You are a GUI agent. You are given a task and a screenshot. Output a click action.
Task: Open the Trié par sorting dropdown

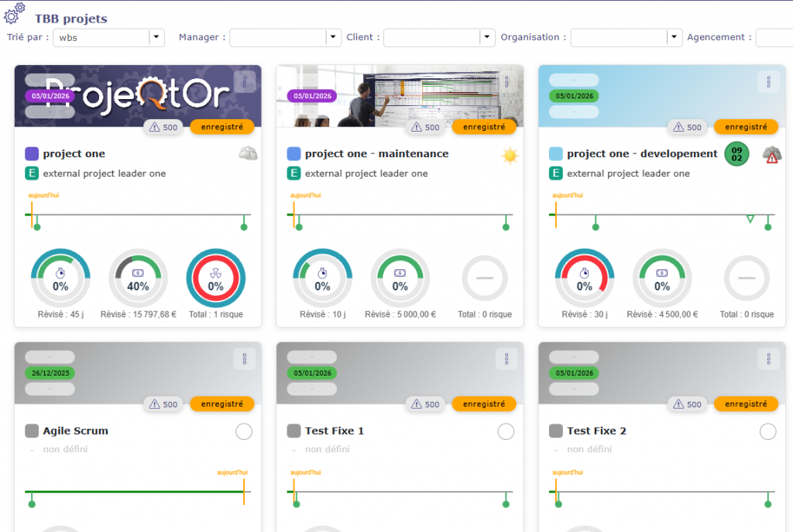154,36
